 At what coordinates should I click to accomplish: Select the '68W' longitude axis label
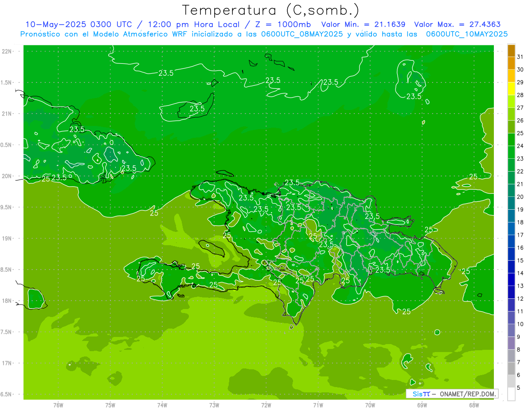click(474, 405)
